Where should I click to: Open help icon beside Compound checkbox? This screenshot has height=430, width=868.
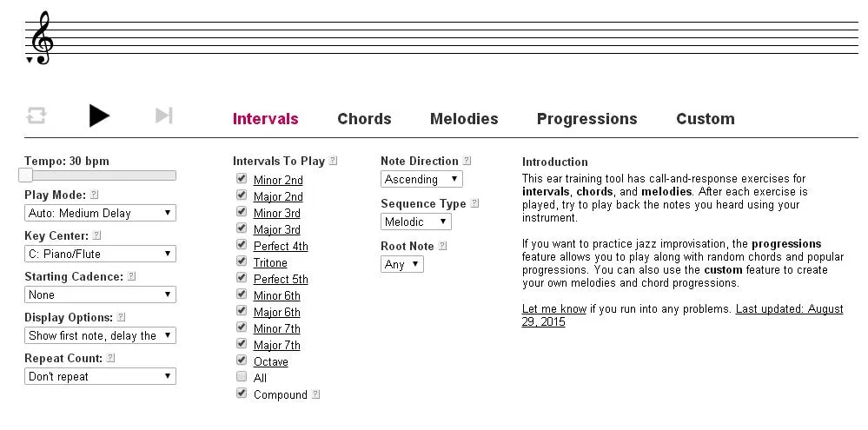(315, 394)
